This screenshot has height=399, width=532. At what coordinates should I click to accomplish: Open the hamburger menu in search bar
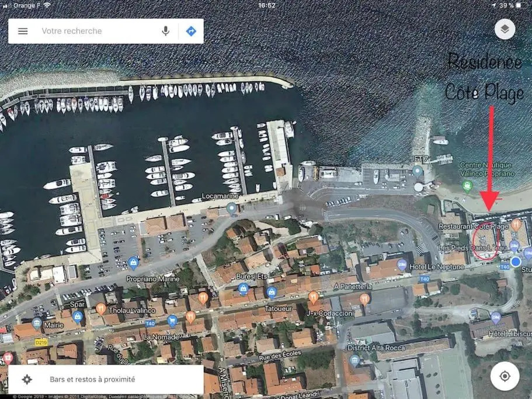click(x=23, y=31)
